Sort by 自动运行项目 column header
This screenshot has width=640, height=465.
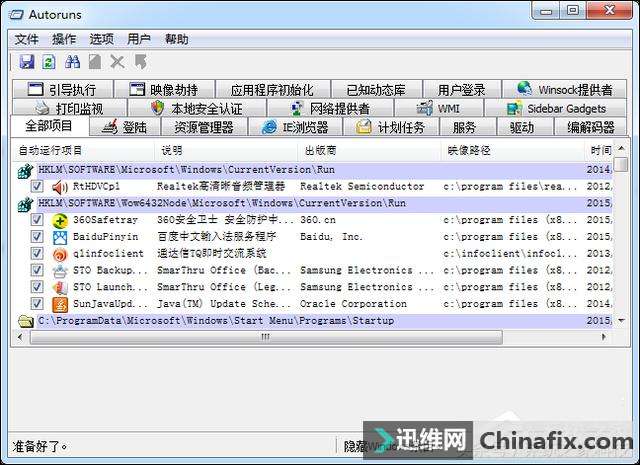pyautogui.click(x=83, y=151)
